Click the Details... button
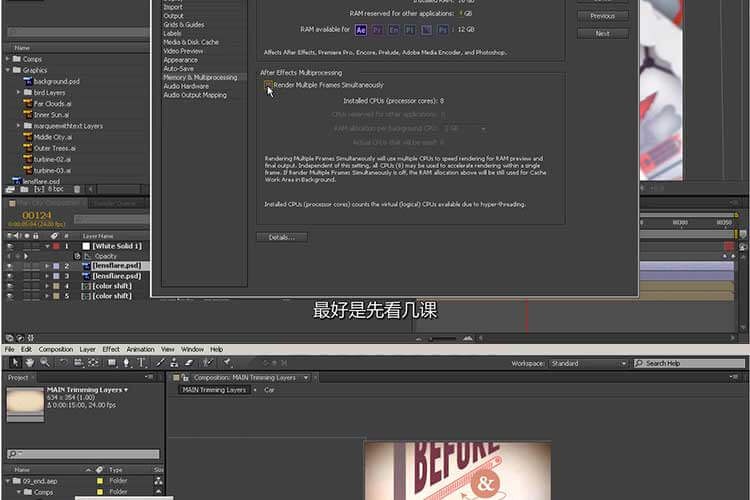 [282, 237]
